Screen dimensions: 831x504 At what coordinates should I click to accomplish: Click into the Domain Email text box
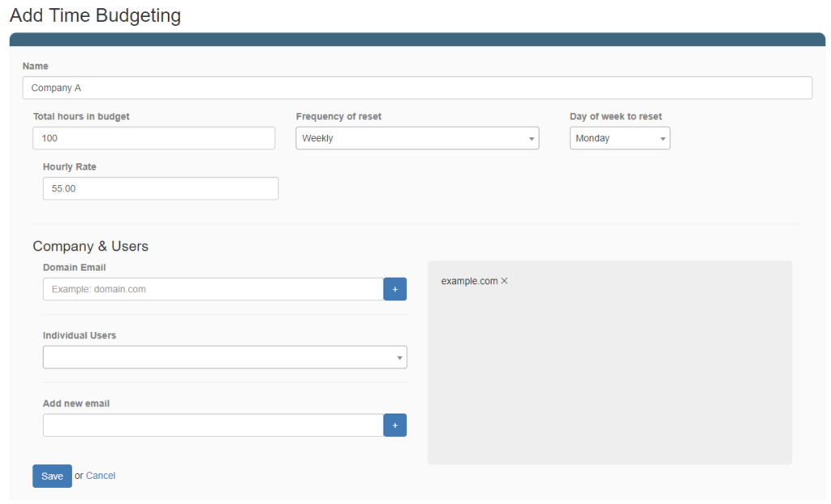213,290
